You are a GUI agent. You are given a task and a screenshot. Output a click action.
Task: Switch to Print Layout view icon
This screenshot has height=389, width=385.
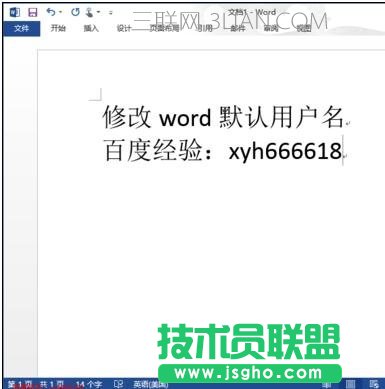coord(350,384)
